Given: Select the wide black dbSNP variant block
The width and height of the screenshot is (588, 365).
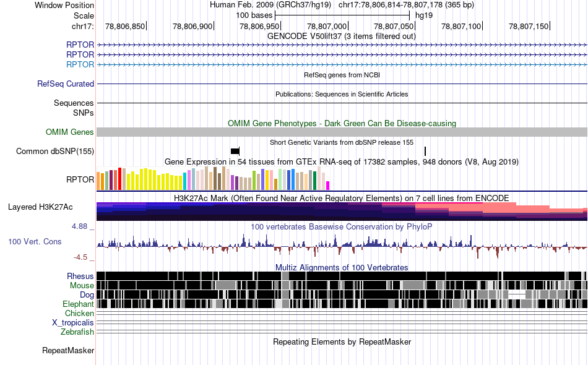Looking at the screenshot, I should 235,151.
